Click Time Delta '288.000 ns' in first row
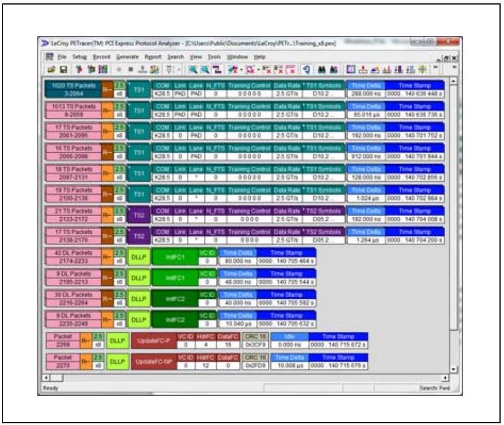The height and width of the screenshot is (425, 504). pyautogui.click(x=366, y=93)
